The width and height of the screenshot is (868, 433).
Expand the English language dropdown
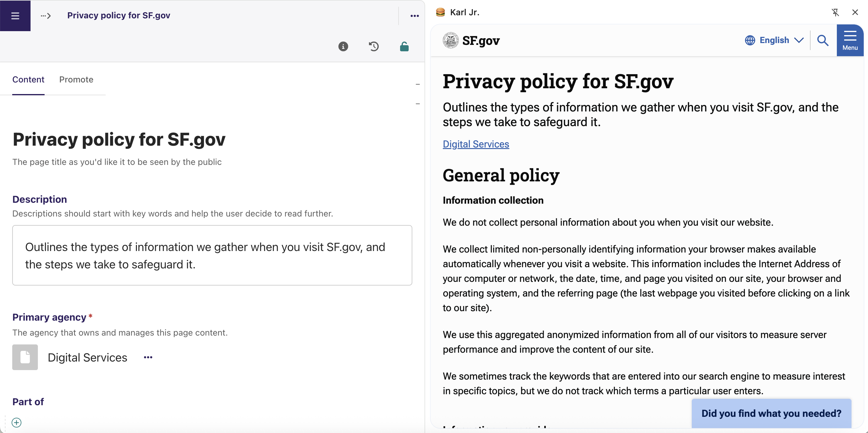tap(774, 40)
